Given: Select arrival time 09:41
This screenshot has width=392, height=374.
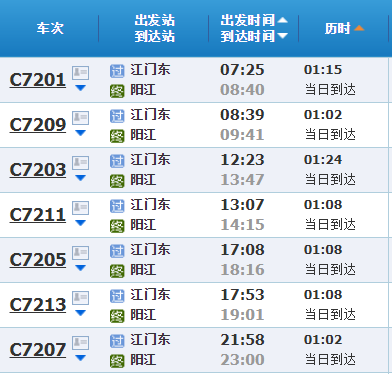Looking at the screenshot, I should pyautogui.click(x=242, y=135).
